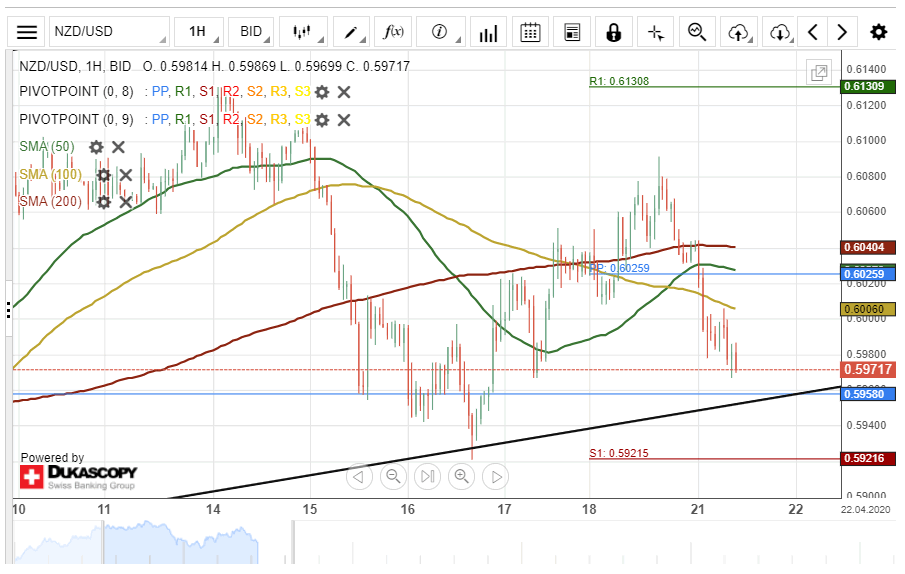The width and height of the screenshot is (905, 574).
Task: Click the zoom in magnifier below chart
Action: tap(462, 476)
